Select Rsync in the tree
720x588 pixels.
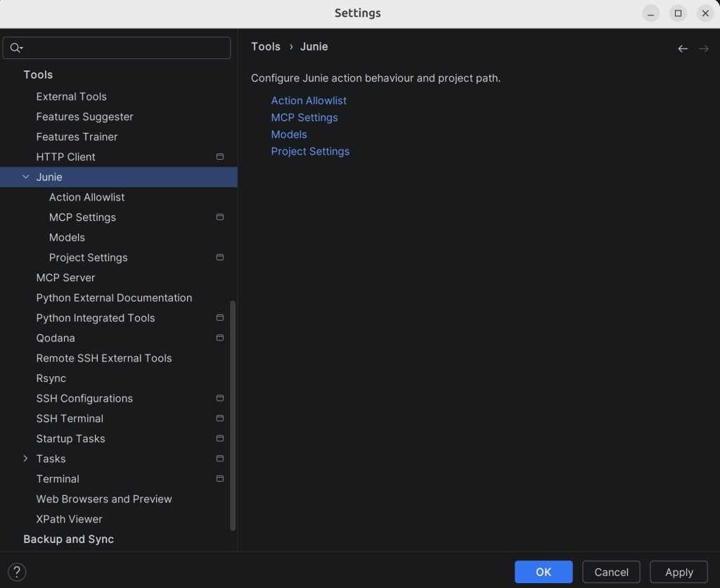[x=118, y=378]
